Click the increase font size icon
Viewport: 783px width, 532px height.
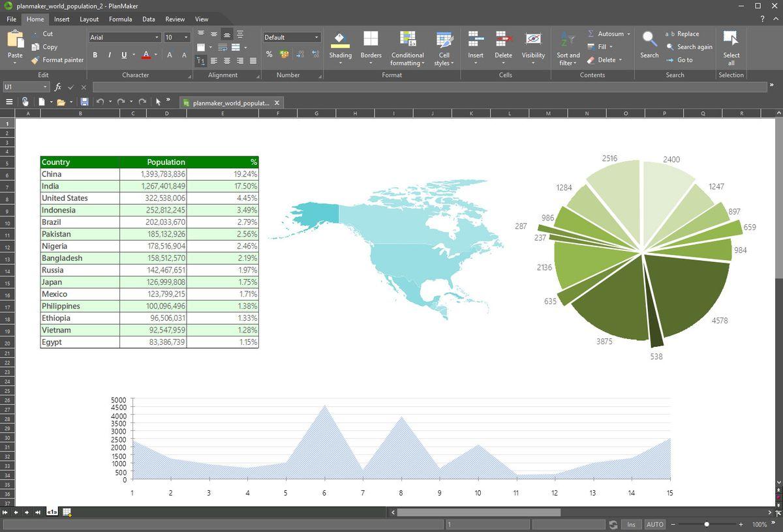coord(170,55)
